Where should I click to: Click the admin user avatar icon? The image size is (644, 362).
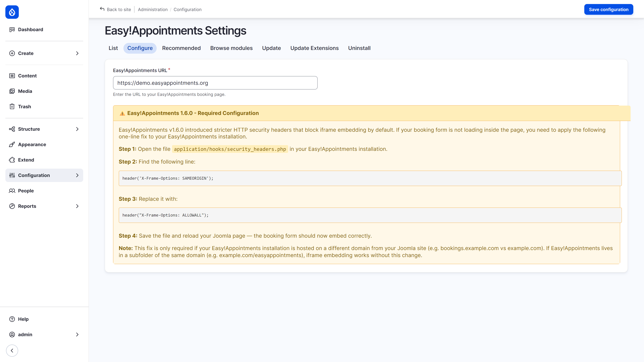click(x=12, y=335)
